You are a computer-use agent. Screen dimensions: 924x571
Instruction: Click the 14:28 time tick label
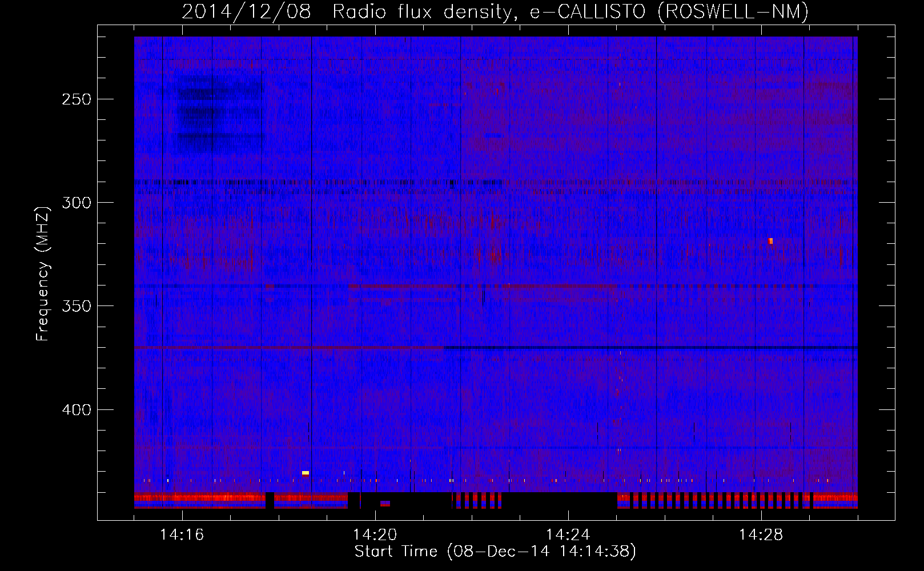pos(761,535)
